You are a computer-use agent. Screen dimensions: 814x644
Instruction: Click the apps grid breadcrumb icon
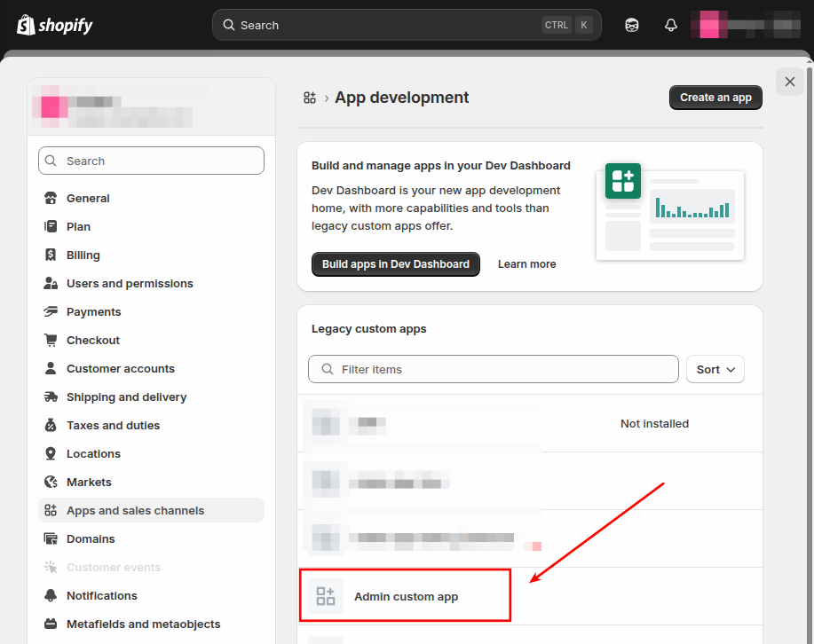310,98
